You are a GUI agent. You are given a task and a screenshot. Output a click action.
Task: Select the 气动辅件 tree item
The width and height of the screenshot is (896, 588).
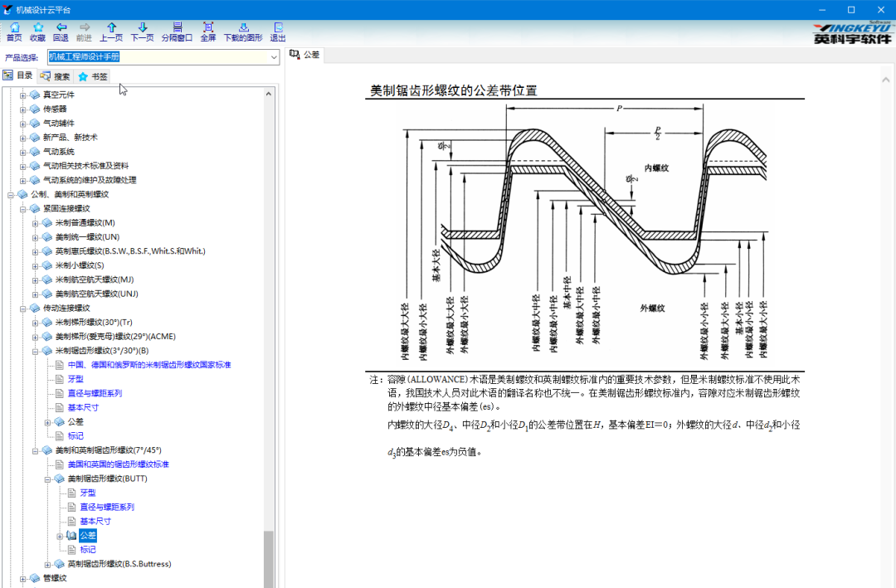(58, 123)
